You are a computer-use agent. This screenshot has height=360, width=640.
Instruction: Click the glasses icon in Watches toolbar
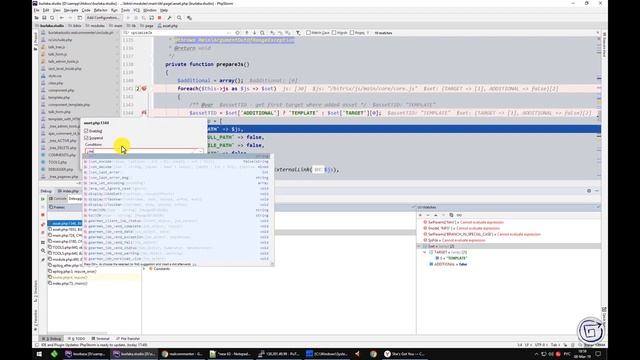pos(459,215)
